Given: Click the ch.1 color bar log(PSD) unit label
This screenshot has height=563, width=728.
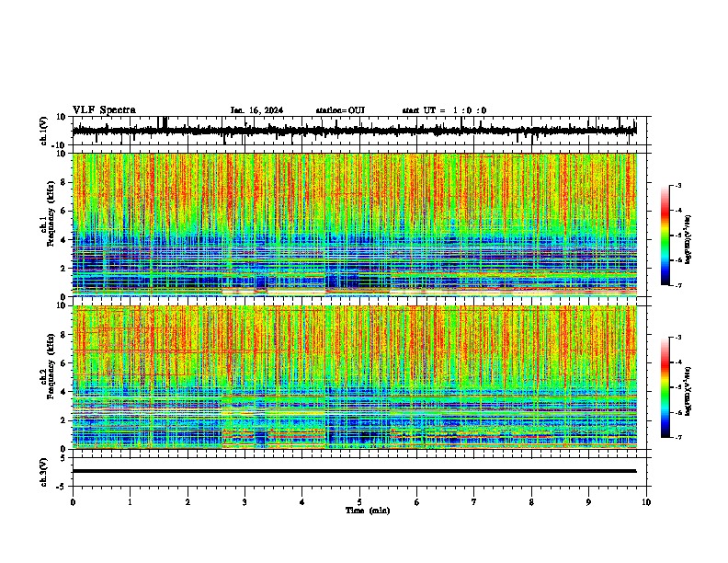Looking at the screenshot, I should pos(688,240).
